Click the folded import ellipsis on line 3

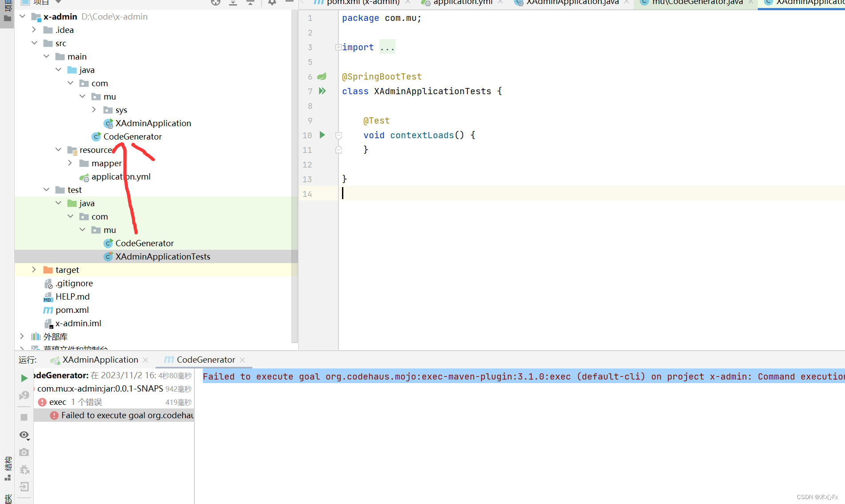click(x=387, y=47)
